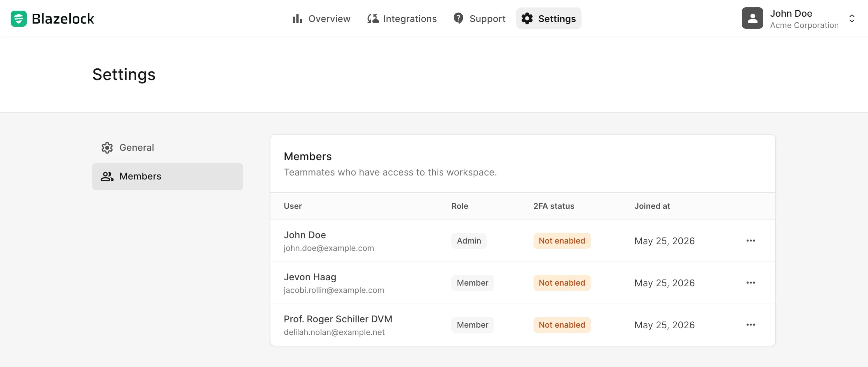Click John Doe account name in header
The width and height of the screenshot is (868, 367).
tap(791, 13)
